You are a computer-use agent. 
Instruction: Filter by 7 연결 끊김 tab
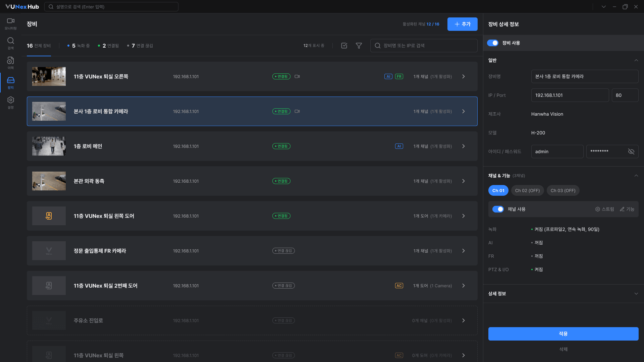140,46
